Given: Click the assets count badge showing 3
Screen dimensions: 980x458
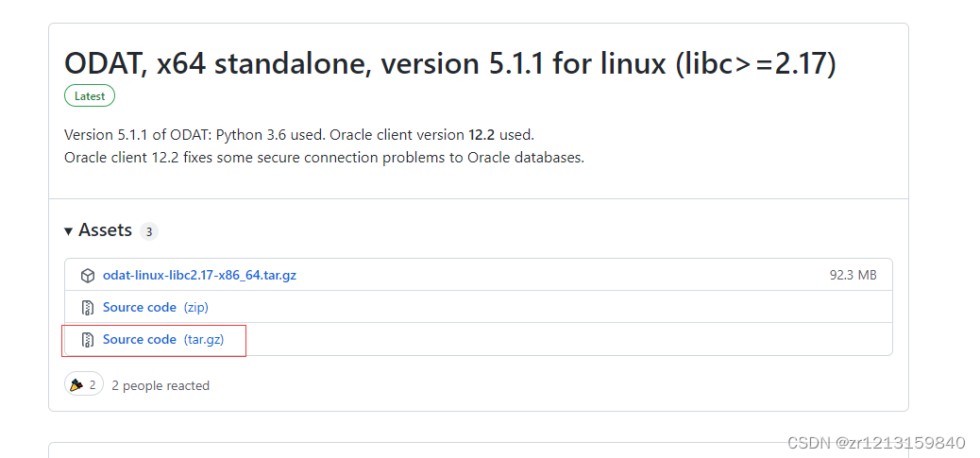Looking at the screenshot, I should coord(149,231).
